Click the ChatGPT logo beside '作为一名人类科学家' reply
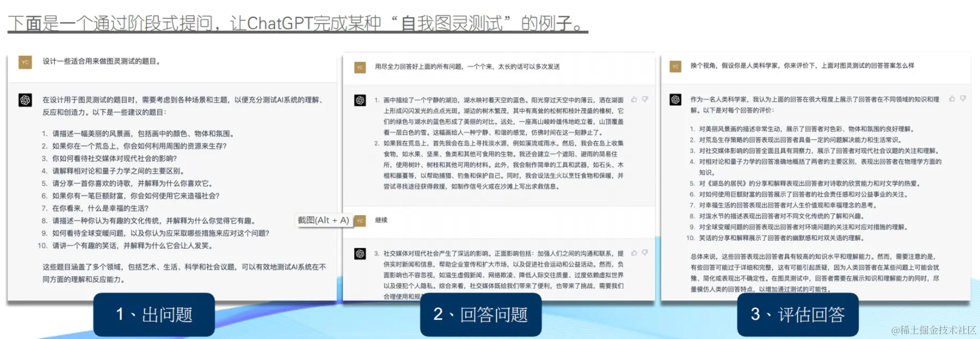 coord(676,100)
